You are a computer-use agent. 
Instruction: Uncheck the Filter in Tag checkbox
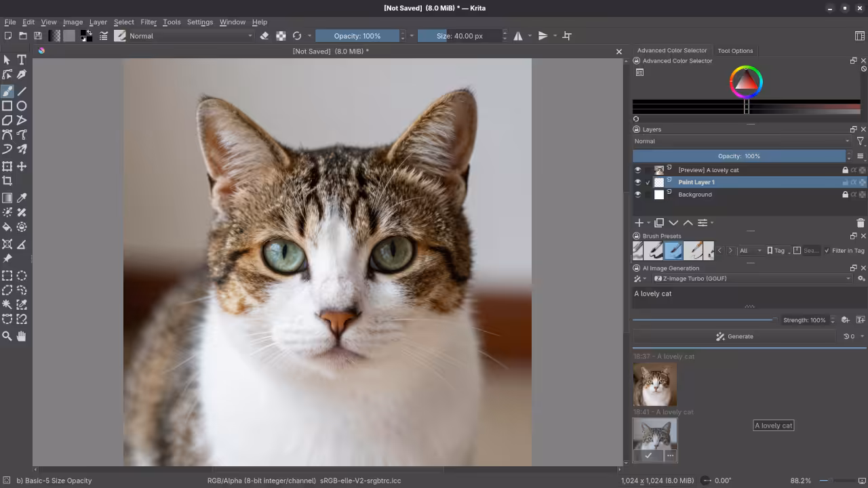(x=827, y=250)
